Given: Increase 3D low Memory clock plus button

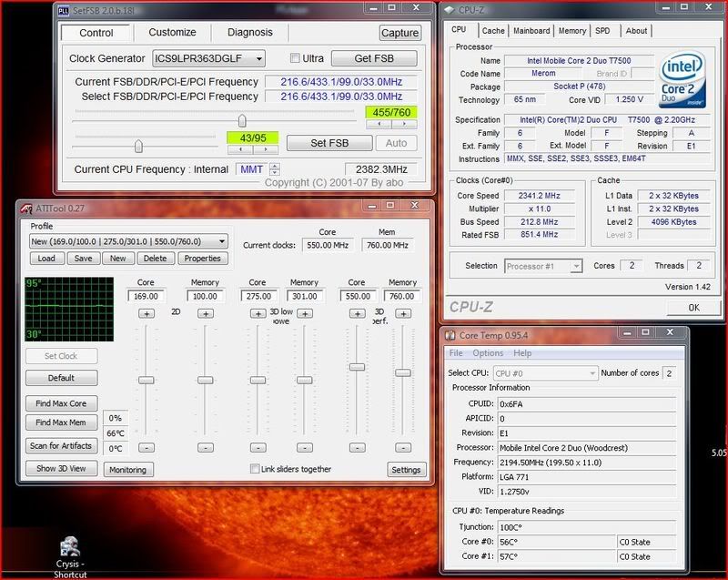Looking at the screenshot, I should pos(305,314).
